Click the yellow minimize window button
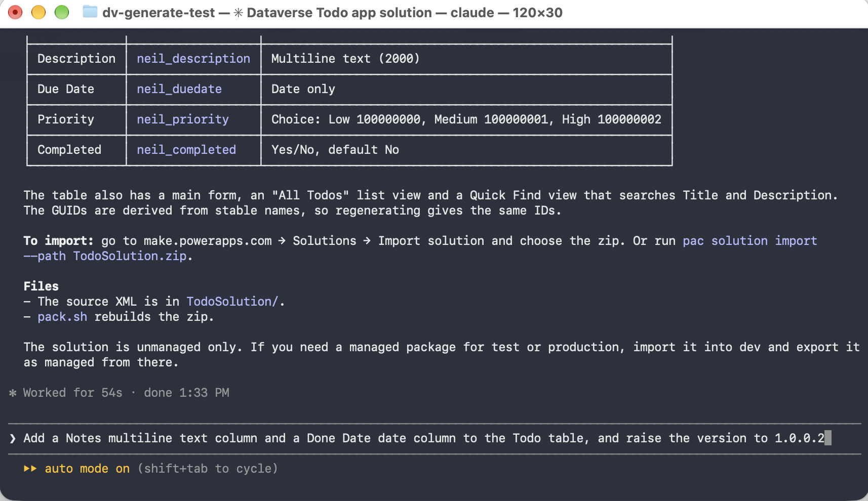 38,12
